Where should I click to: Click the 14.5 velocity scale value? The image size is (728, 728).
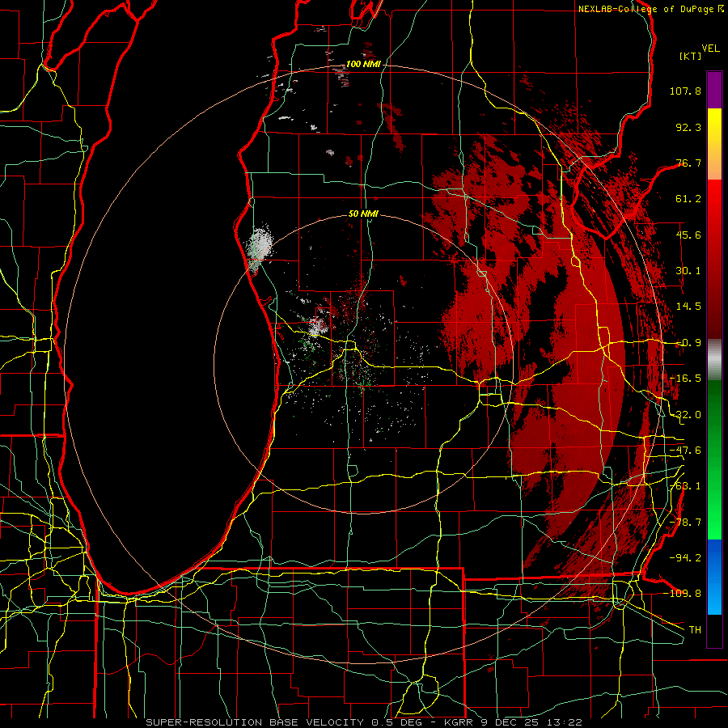click(688, 307)
